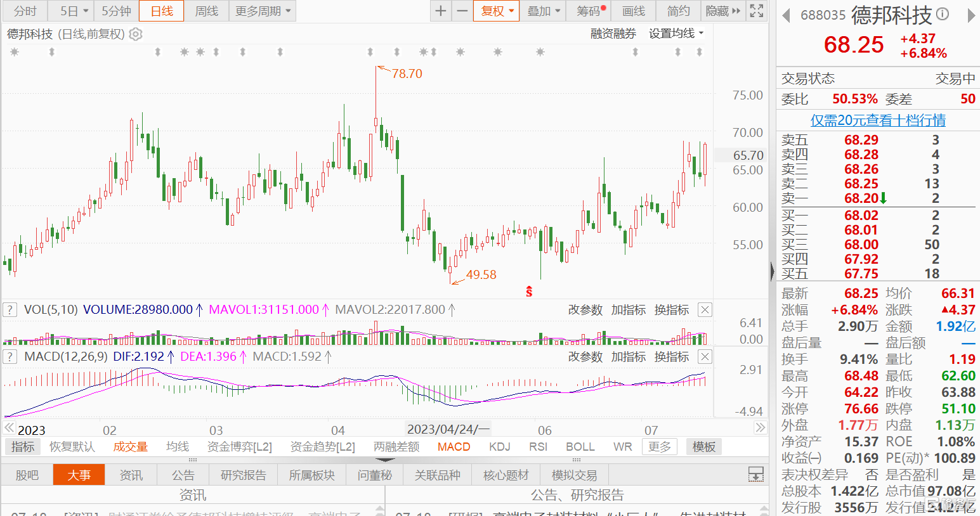Screen dimensions: 980x516
Task: Activate 画线 drawing tools
Action: (x=633, y=11)
